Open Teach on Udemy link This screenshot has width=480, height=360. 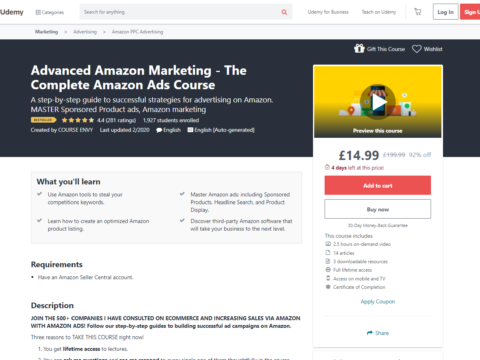379,12
